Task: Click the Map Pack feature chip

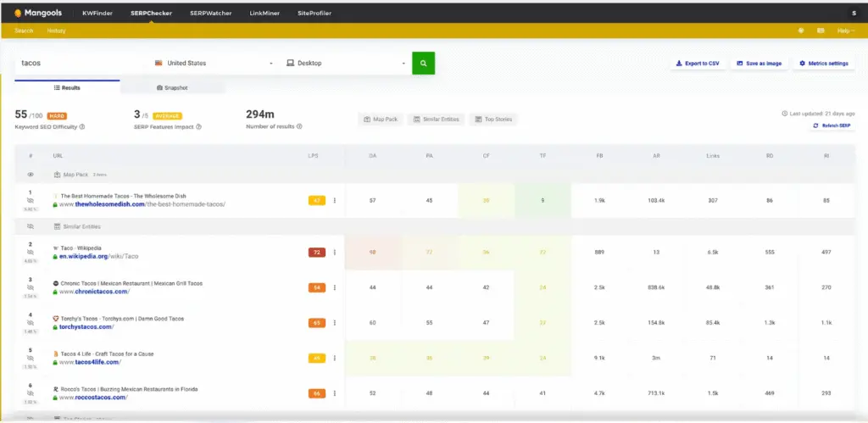Action: click(381, 119)
